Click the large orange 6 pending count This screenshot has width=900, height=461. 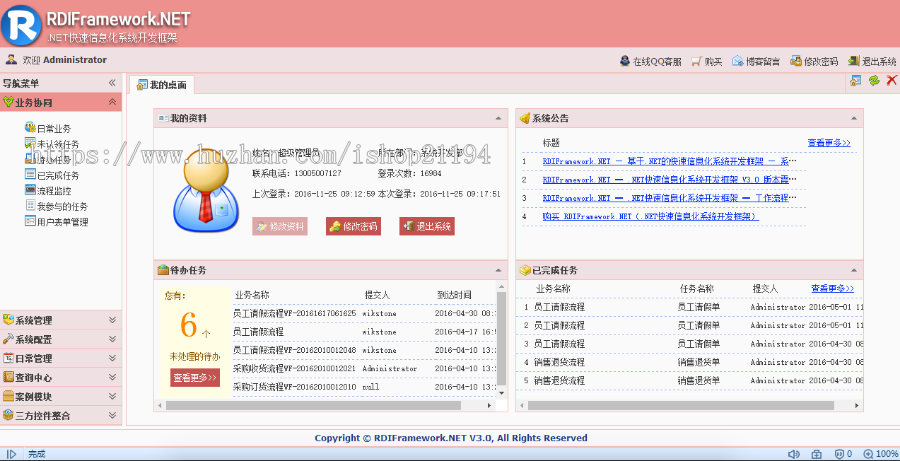click(x=189, y=326)
